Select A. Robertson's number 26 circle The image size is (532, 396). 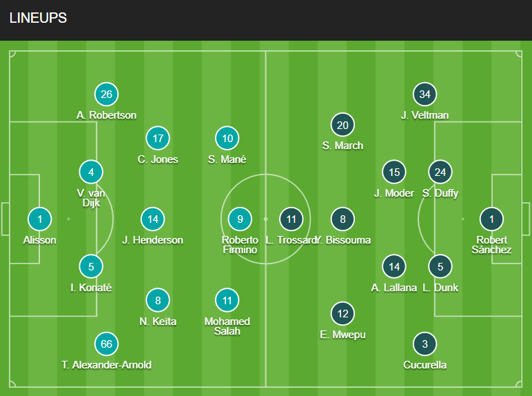pos(107,94)
